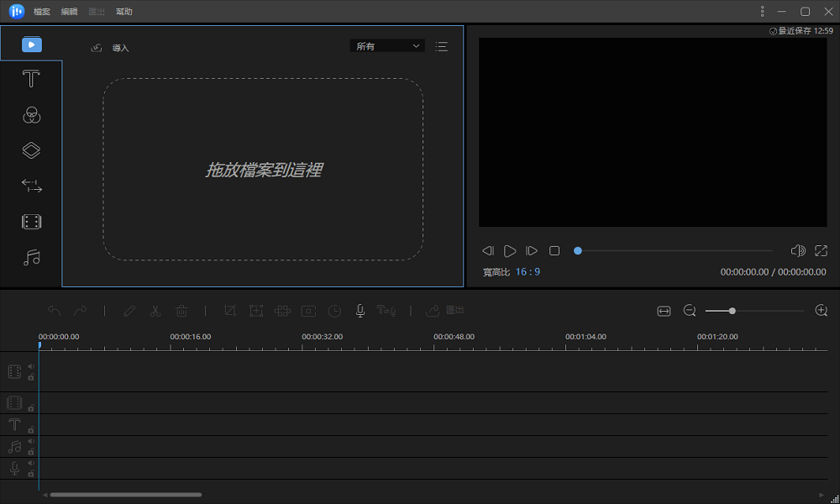Click the timeline horizontal scrollbar thumb

126,495
